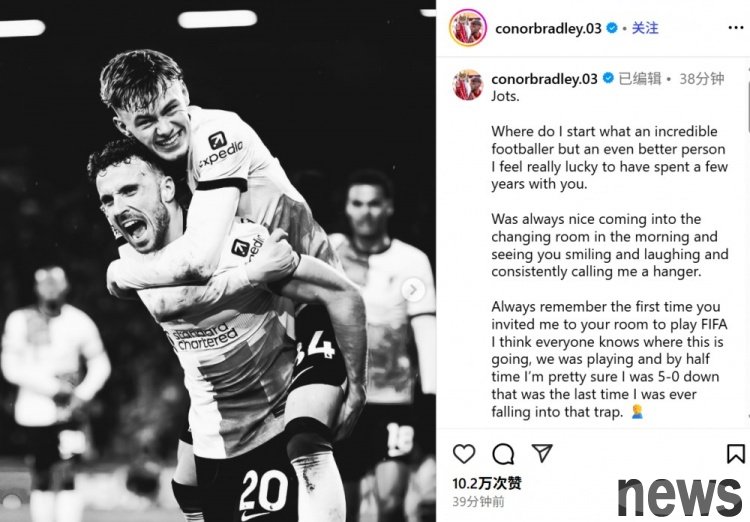Open comments with the speech bubble icon
Screen dimensions: 750x522
tap(503, 454)
